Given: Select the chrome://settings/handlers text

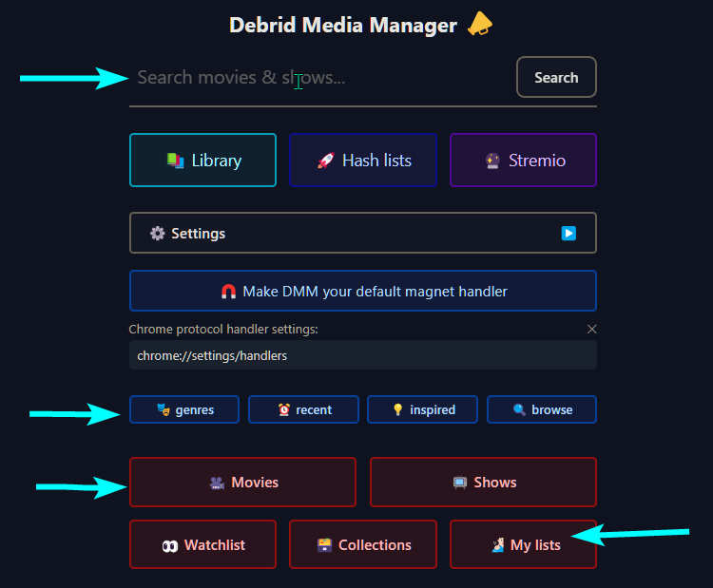Looking at the screenshot, I should (212, 355).
